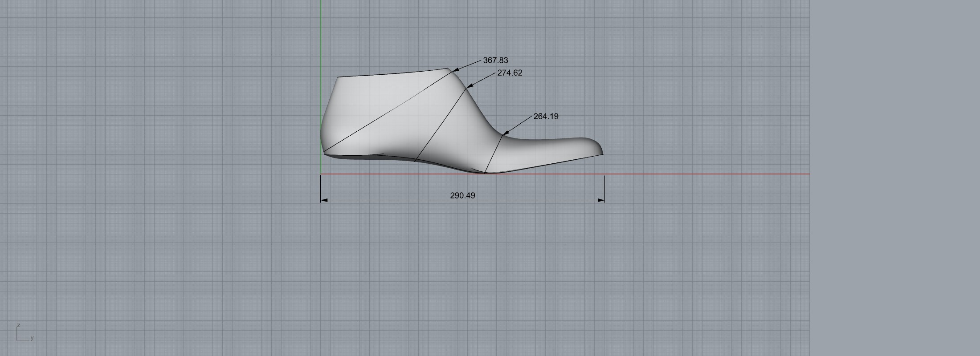The width and height of the screenshot is (980, 356).
Task: Click the arrowhead of the 274.62 leader
Action: click(x=470, y=86)
